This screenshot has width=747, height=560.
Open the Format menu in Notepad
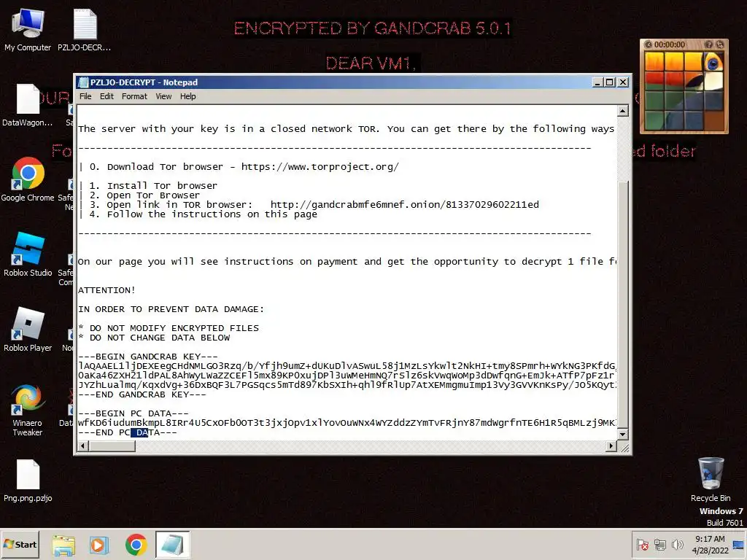(134, 96)
